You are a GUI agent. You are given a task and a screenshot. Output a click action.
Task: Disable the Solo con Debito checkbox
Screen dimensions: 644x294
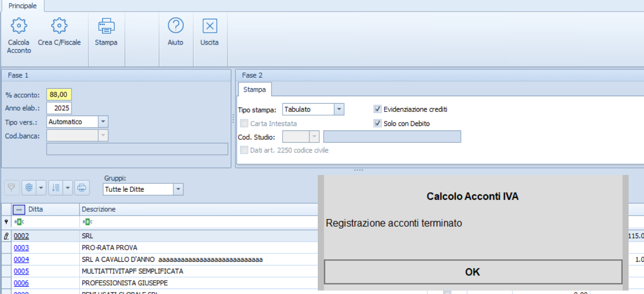(x=377, y=123)
